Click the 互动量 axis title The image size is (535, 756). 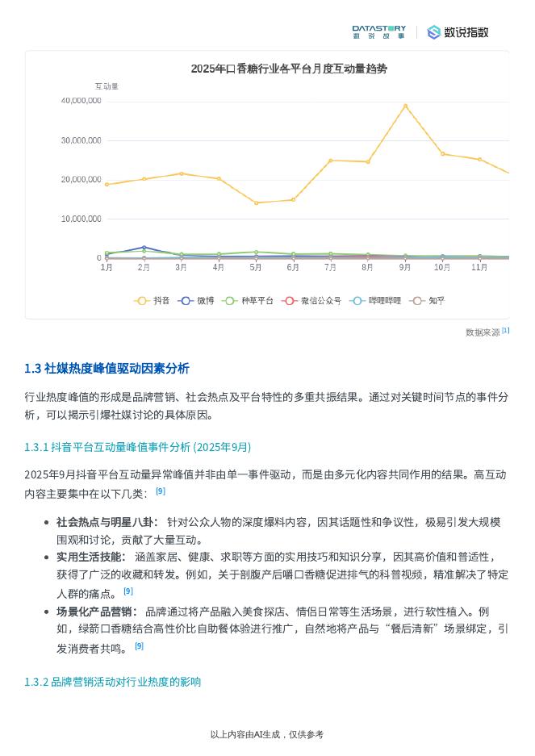click(107, 86)
